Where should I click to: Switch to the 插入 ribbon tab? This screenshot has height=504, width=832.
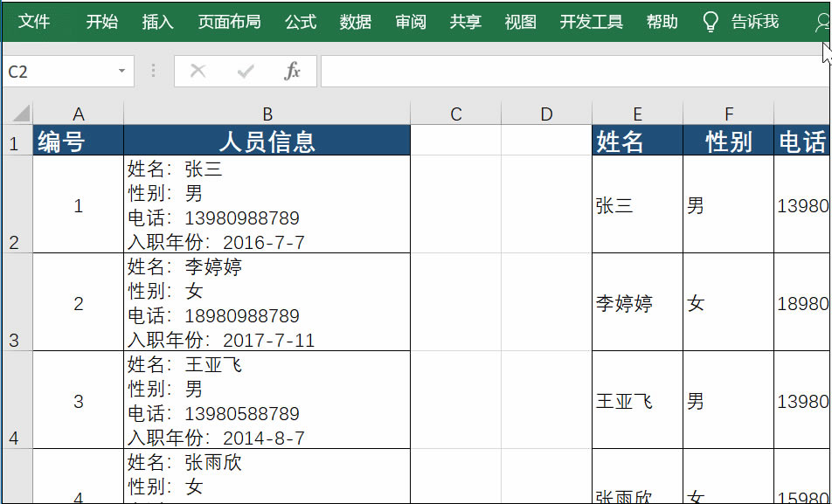pyautogui.click(x=156, y=24)
